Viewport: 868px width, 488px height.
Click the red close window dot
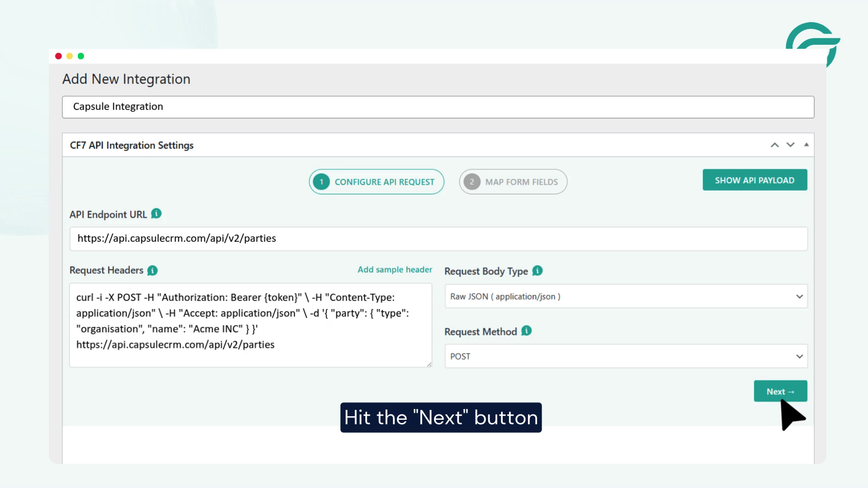58,56
